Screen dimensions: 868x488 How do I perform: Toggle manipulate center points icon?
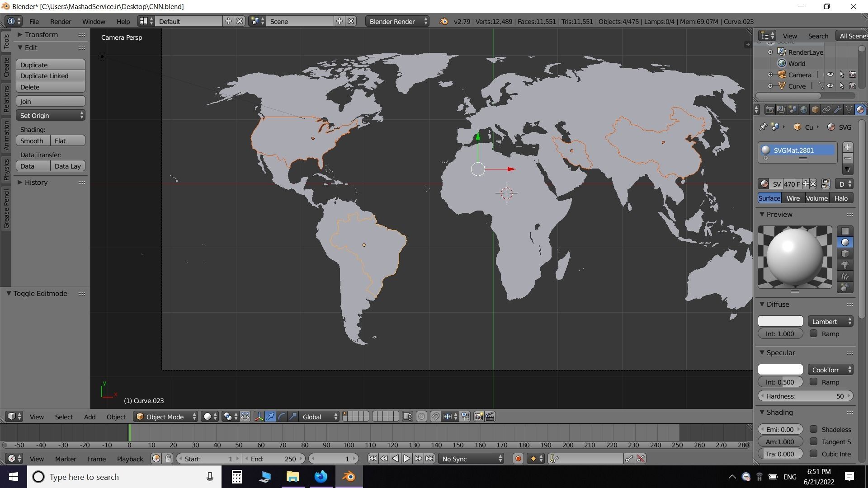[245, 417]
